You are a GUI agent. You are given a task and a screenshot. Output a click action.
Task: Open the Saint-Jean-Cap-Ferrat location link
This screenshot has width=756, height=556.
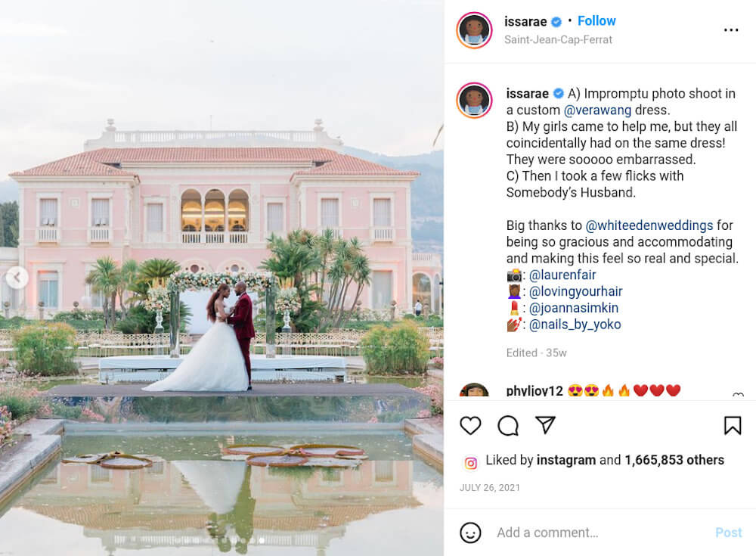(558, 39)
